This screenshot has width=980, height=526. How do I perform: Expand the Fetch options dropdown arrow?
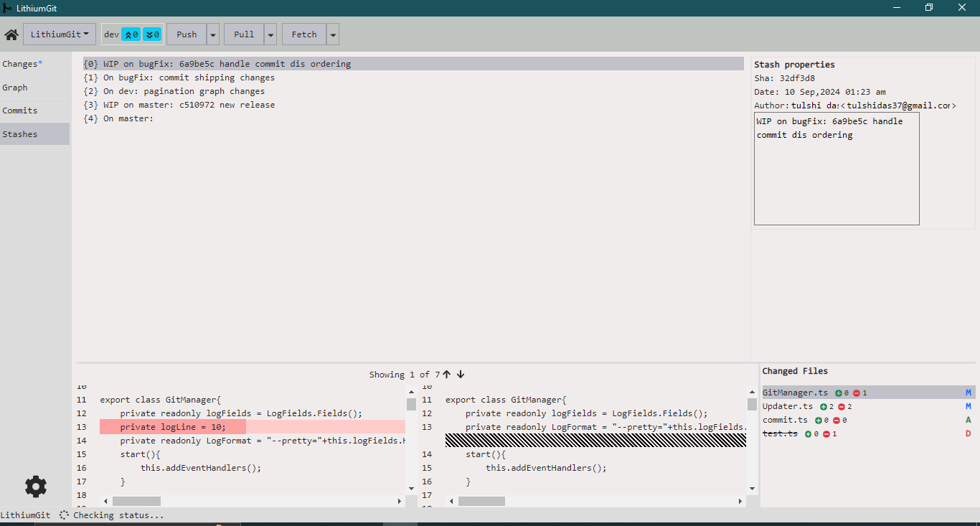pos(333,34)
